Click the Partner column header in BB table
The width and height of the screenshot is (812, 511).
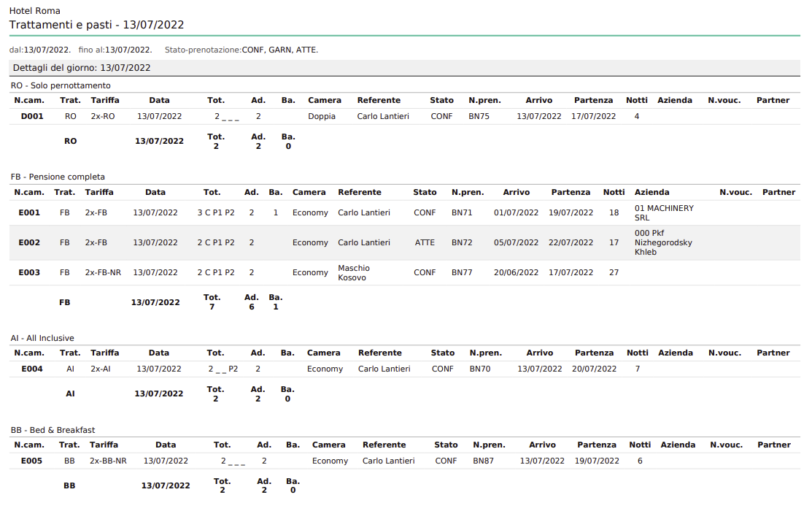pos(773,445)
